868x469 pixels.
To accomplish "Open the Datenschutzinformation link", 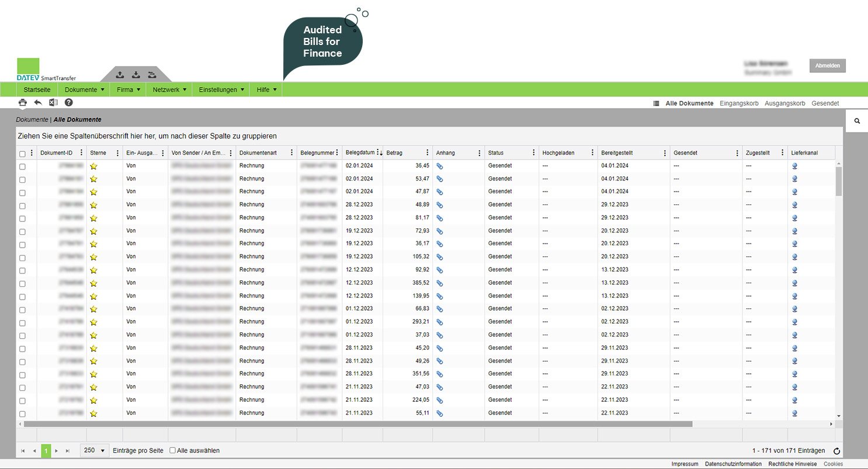I will click(733, 464).
